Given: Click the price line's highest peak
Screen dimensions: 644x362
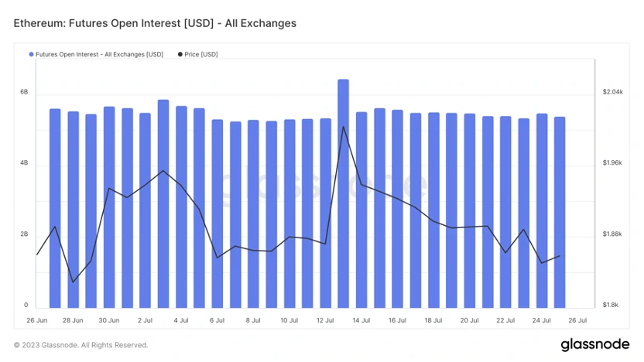Looking at the screenshot, I should [343, 127].
